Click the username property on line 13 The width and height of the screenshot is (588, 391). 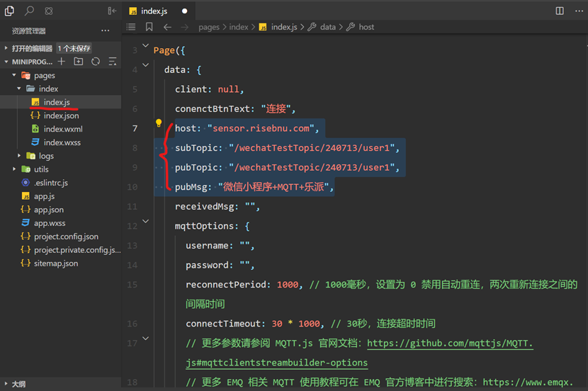[x=207, y=246]
